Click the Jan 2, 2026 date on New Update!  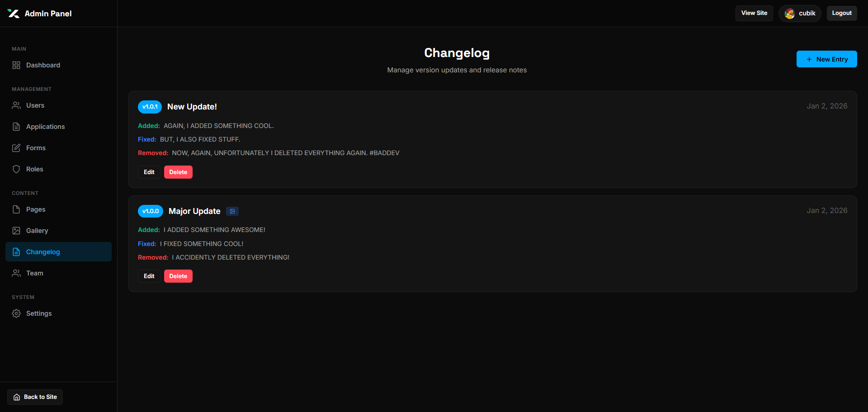coord(827,106)
